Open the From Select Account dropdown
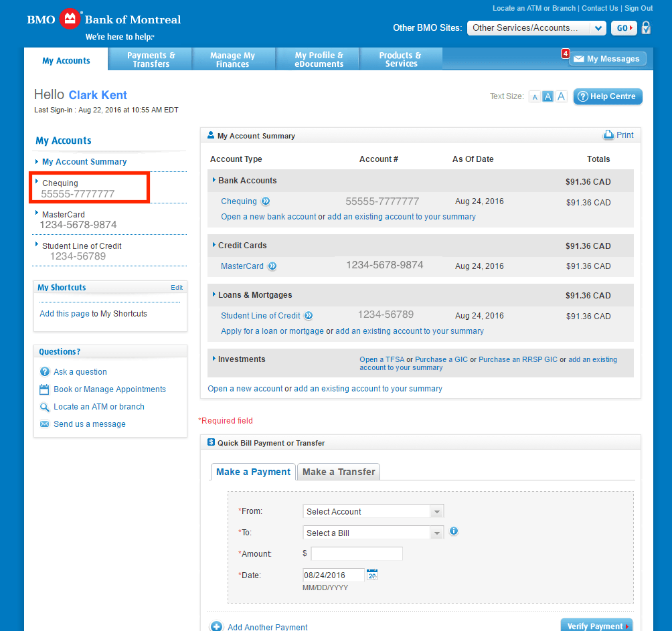The image size is (672, 631). pos(373,511)
